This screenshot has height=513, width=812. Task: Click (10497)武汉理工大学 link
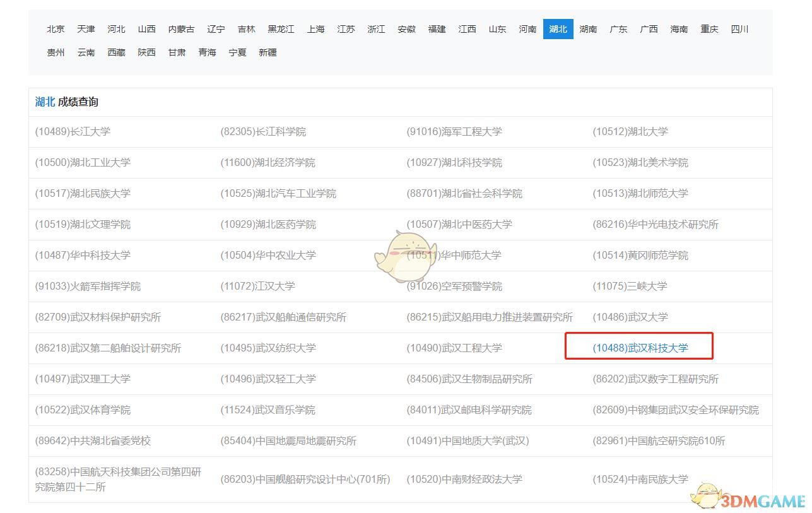click(83, 379)
